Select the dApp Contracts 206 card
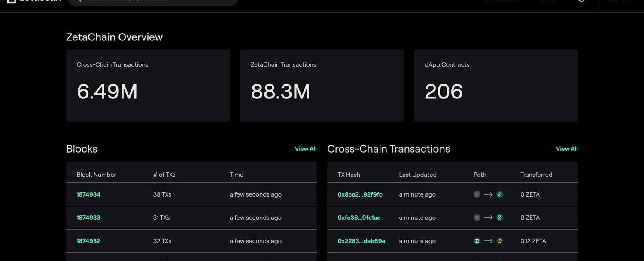 point(495,86)
